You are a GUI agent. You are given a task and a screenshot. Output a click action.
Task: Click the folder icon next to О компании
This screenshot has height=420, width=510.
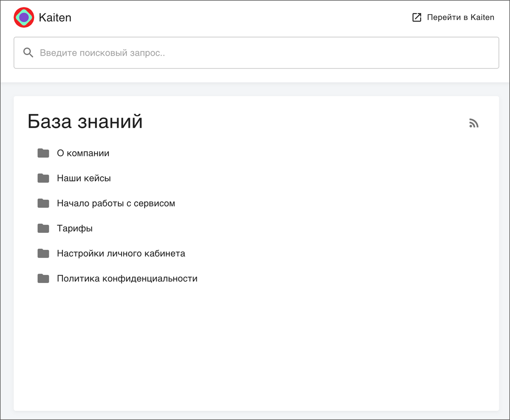pos(43,153)
